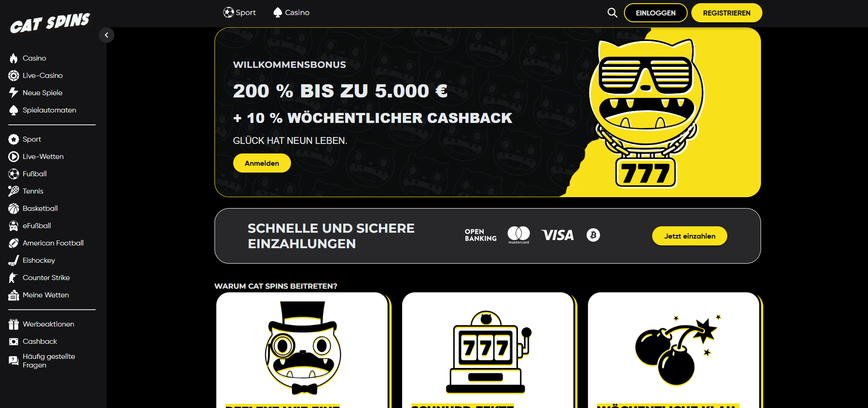
Task: Collapse the sidebar with the chevron arrow
Action: [x=107, y=35]
